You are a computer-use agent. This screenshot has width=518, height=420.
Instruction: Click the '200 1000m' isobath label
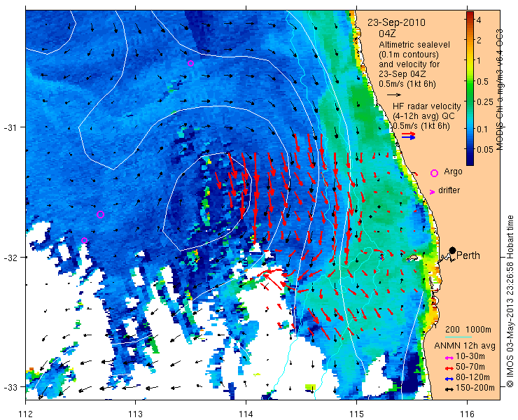tap(468, 330)
